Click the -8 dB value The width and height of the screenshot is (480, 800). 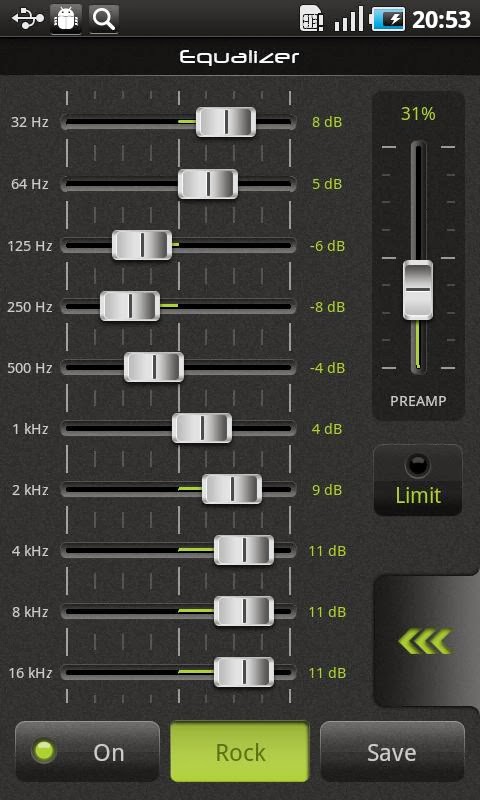coord(327,307)
